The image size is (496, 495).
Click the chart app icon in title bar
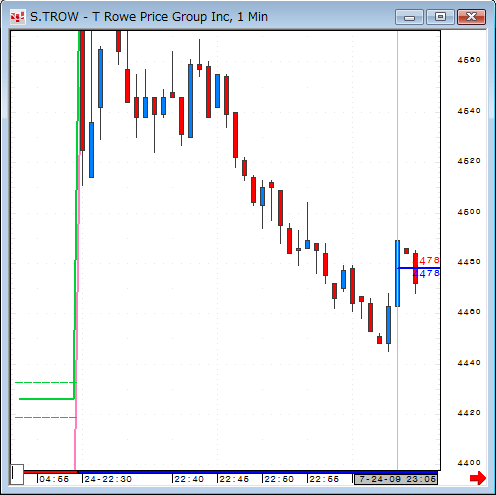(17, 17)
